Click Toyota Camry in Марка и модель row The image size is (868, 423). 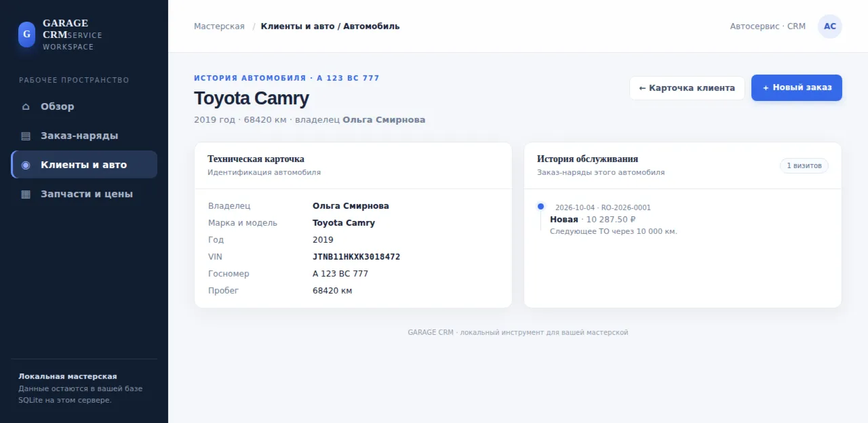(x=344, y=223)
